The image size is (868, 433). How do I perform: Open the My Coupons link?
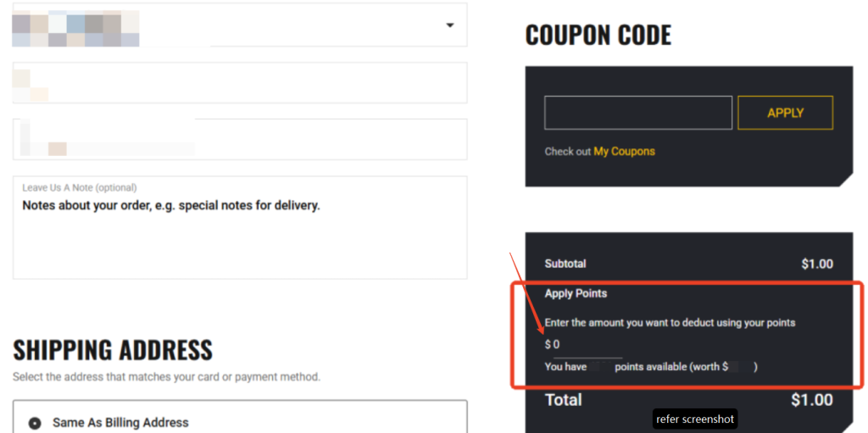624,152
